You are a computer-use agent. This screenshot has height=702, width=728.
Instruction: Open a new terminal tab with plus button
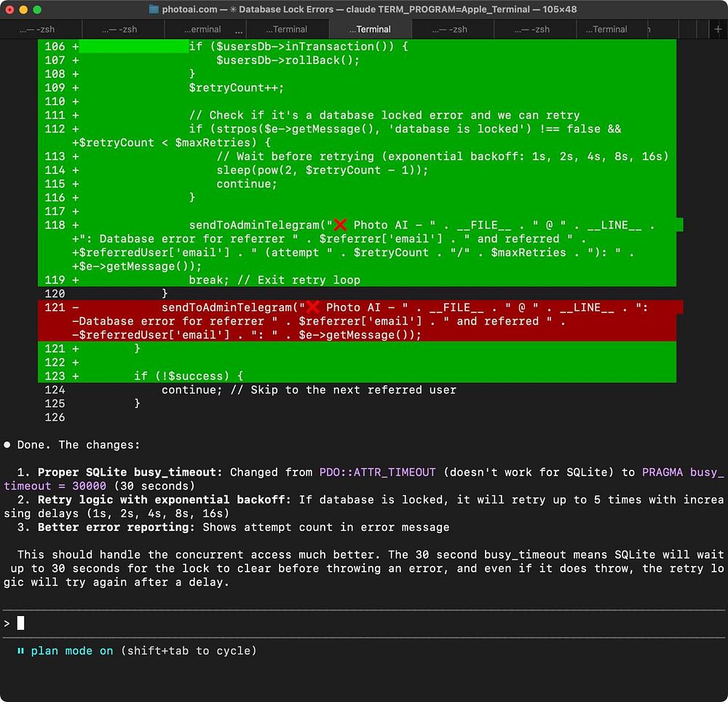[717, 29]
